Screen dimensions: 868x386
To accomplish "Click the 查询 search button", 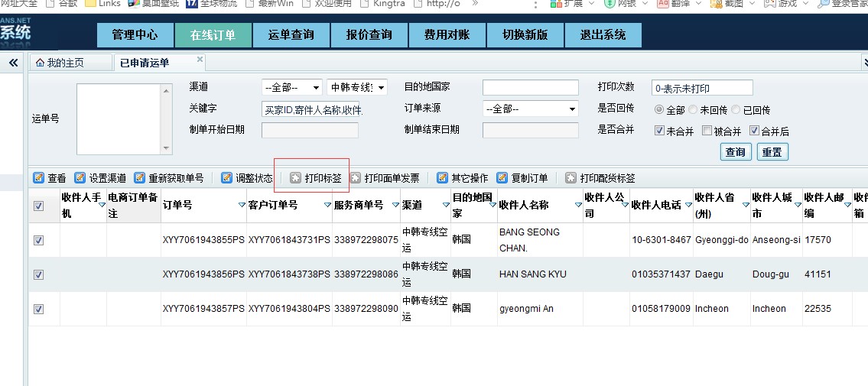I will (x=735, y=152).
